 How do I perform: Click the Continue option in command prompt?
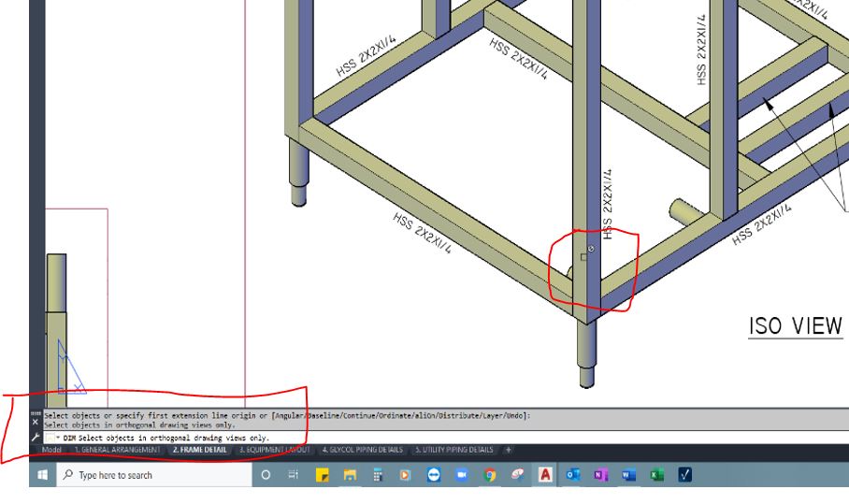359,416
